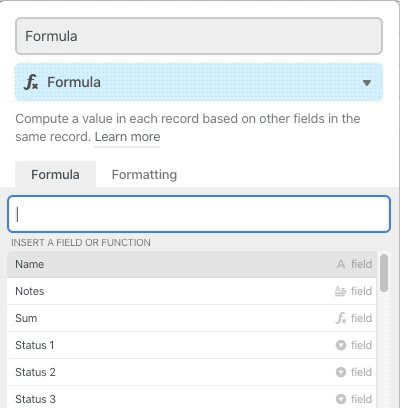
Task: Open the field type dropdown arrow
Action: tap(367, 83)
